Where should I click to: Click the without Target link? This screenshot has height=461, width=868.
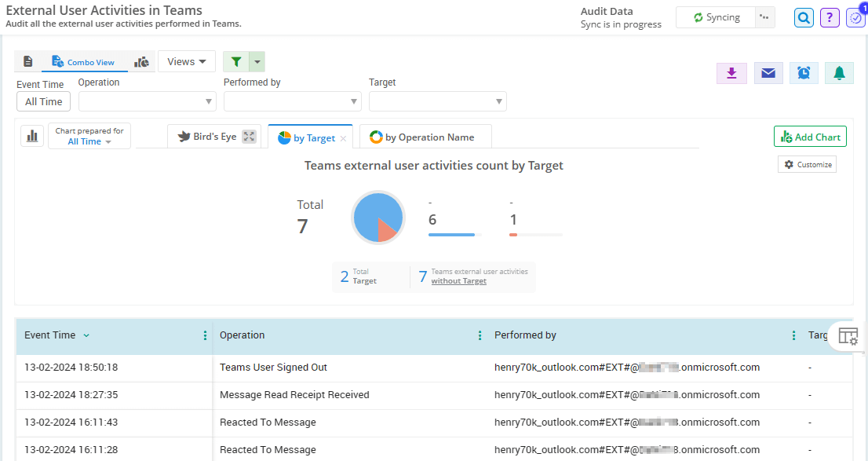tap(458, 281)
